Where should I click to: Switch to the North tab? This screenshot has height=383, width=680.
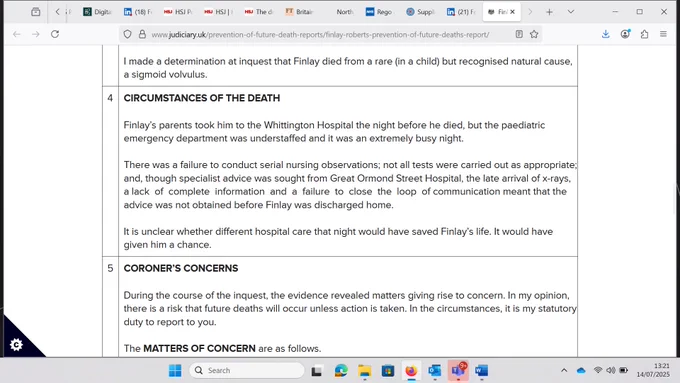[340, 12]
